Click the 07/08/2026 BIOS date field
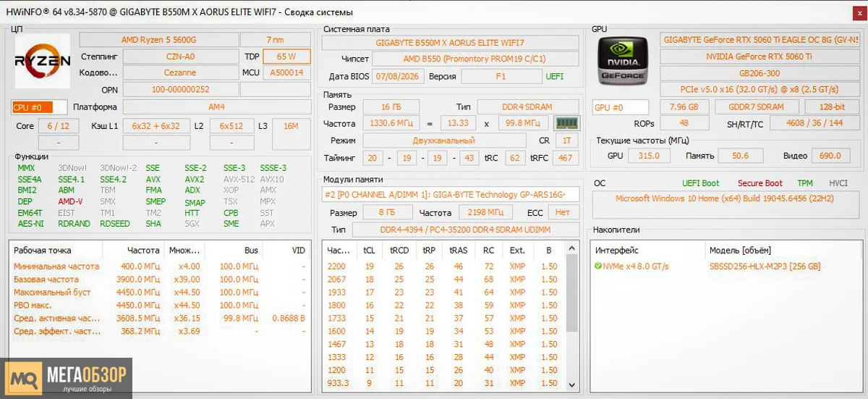Image resolution: width=868 pixels, height=399 pixels. pos(396,76)
